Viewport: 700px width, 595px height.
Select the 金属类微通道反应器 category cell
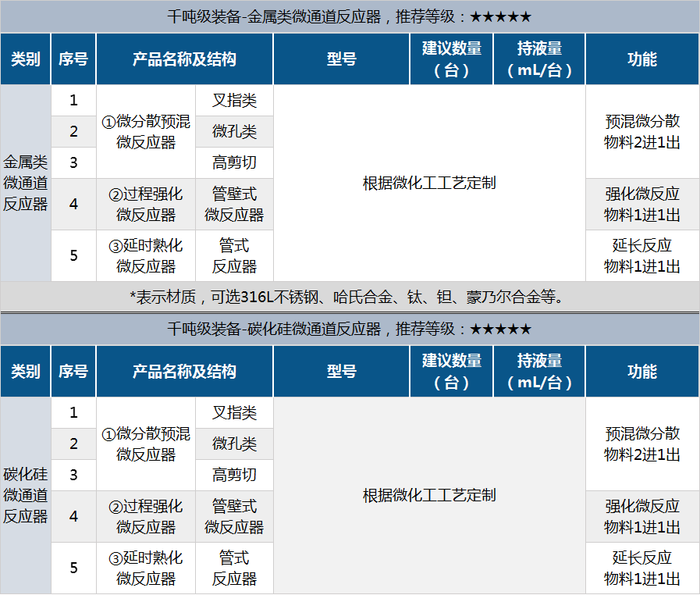(x=26, y=183)
